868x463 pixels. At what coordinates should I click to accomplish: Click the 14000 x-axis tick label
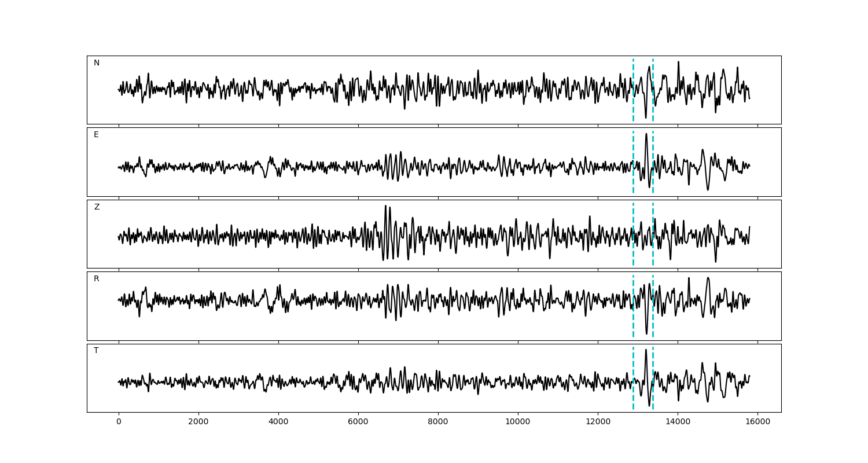(677, 422)
